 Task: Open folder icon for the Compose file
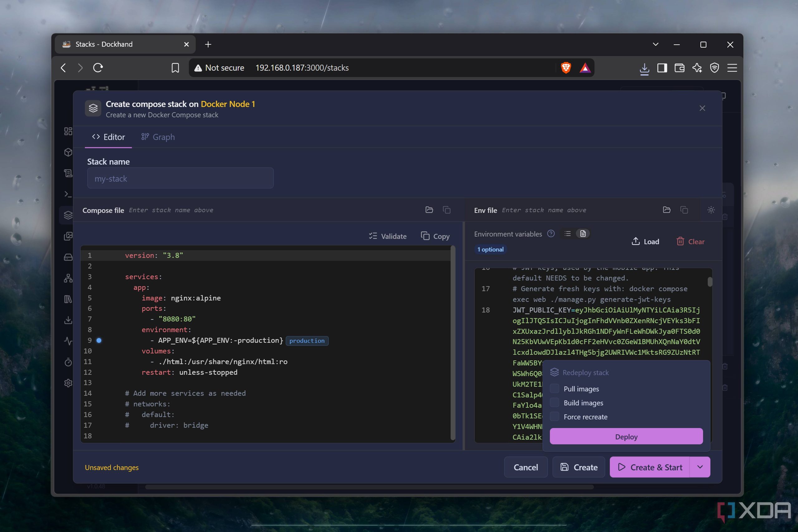point(429,210)
